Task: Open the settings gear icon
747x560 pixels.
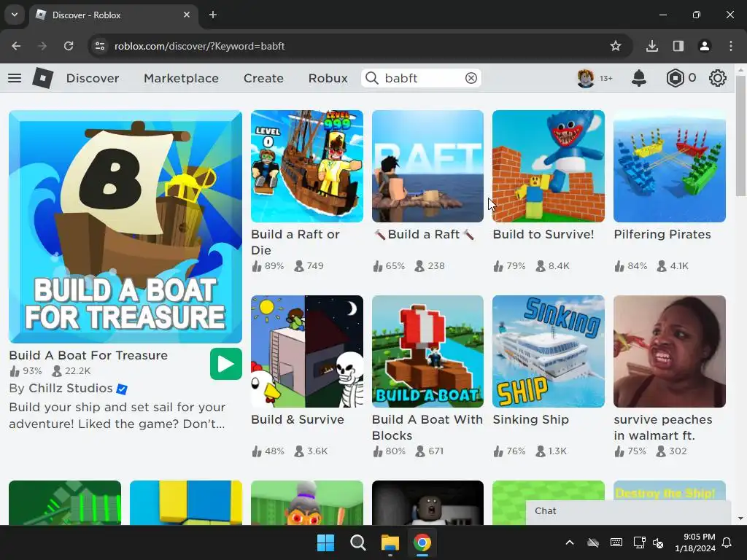Action: tap(718, 78)
